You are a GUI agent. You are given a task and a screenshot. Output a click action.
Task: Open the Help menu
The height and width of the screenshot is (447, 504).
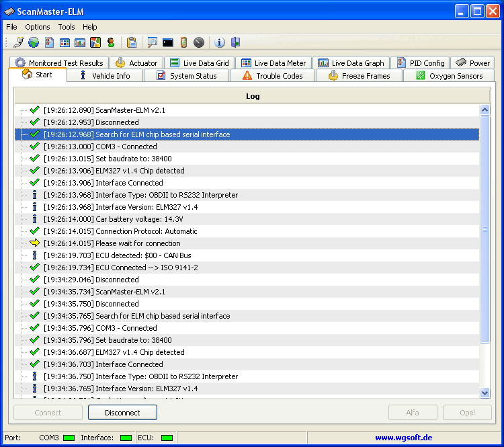[x=89, y=27]
